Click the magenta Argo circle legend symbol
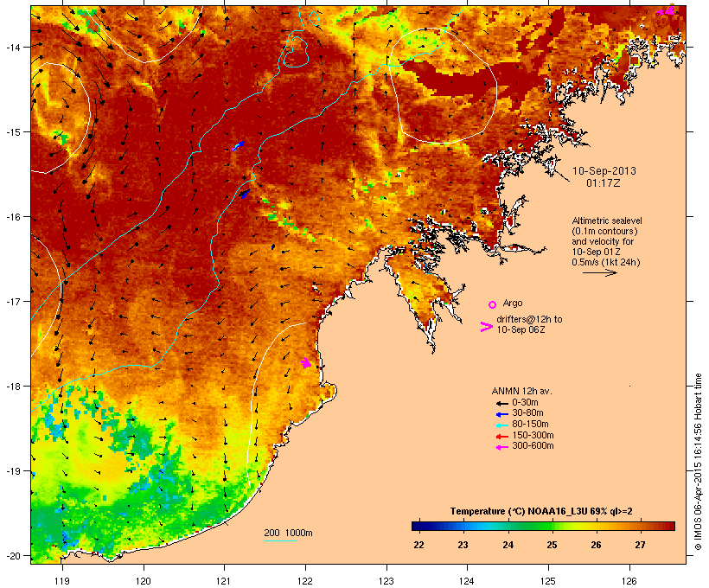709x588 pixels. pos(493,305)
